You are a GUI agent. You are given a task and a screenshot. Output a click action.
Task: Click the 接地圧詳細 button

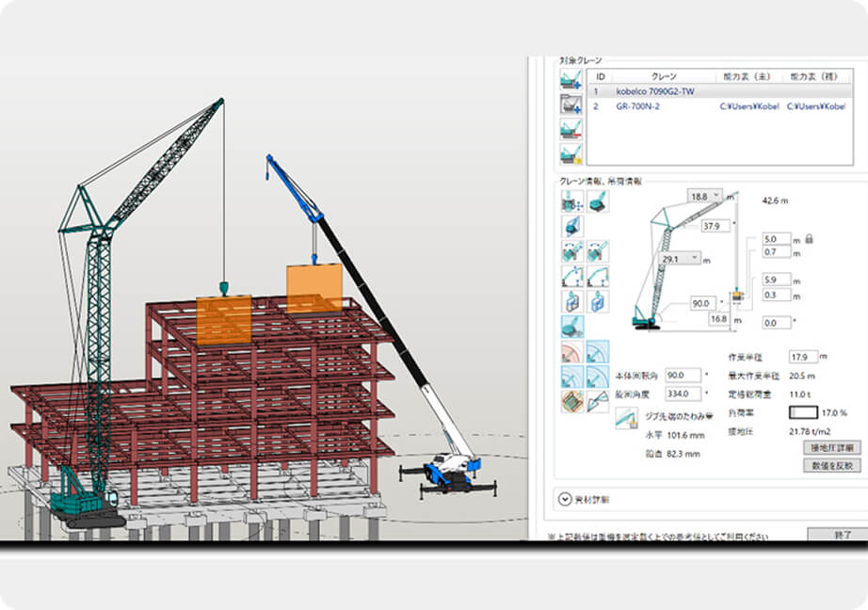click(x=830, y=447)
